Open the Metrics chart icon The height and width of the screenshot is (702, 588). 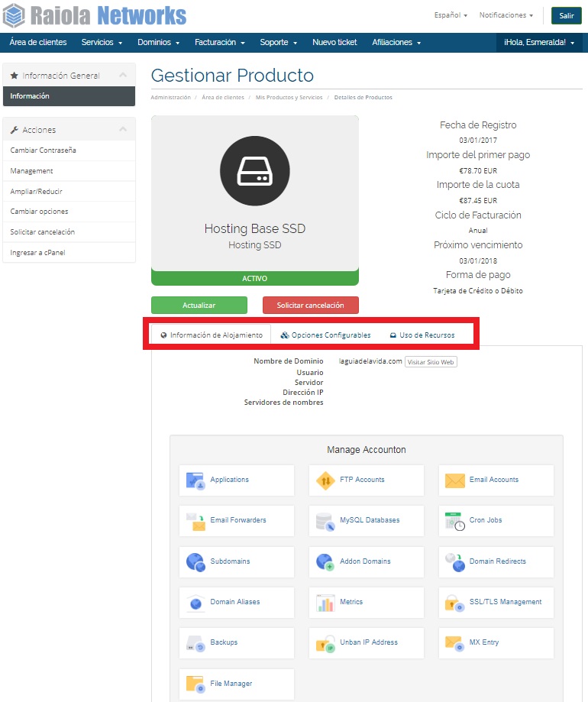[x=325, y=603]
